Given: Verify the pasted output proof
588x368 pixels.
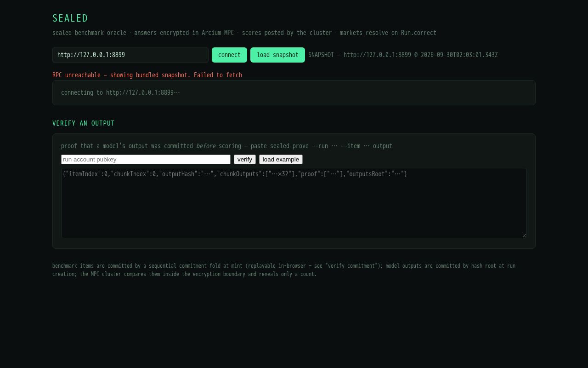Looking at the screenshot, I should coord(245,159).
